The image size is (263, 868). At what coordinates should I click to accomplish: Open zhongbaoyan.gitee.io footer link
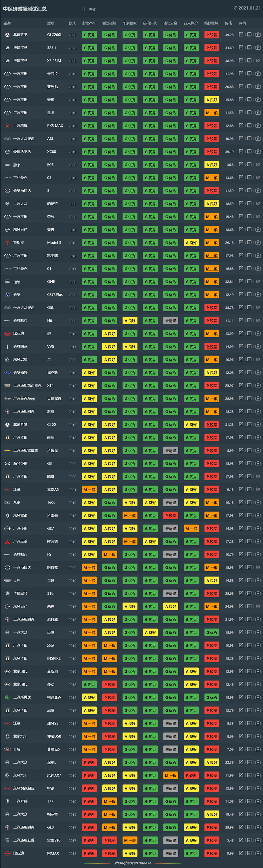click(133, 863)
